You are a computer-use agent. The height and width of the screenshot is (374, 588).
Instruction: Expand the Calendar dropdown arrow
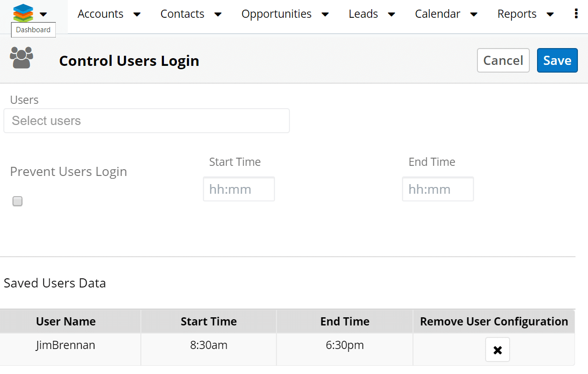pos(474,14)
